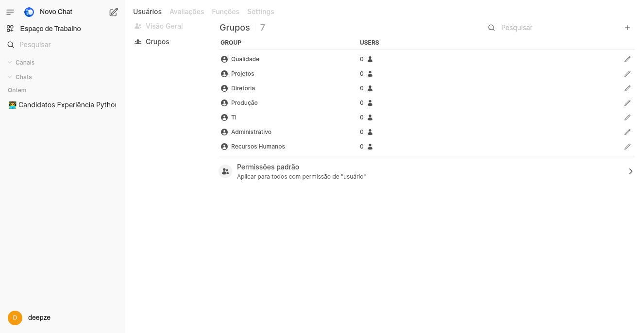Edit the Qualidade group pencil icon
Viewport: 644px width, 333px height.
pos(627,59)
